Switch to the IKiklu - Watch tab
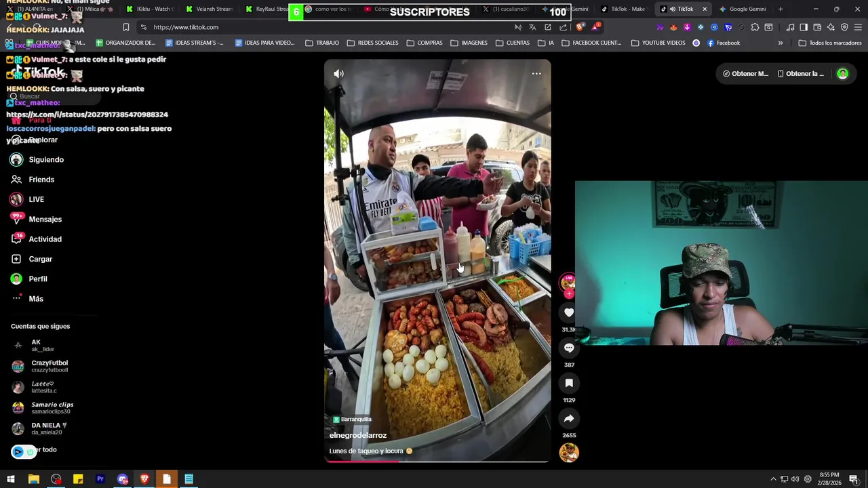 (149, 9)
